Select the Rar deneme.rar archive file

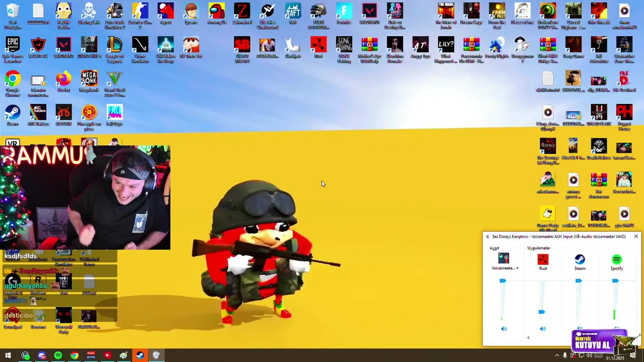[x=599, y=186]
